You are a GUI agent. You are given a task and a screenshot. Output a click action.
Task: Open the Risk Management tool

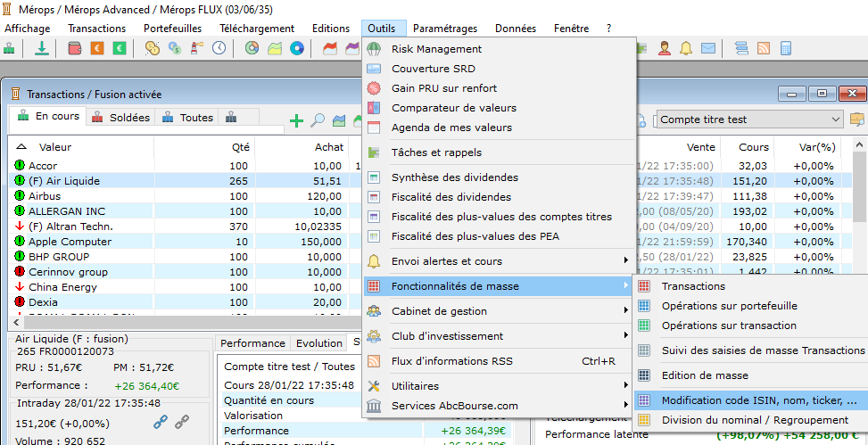(498, 49)
